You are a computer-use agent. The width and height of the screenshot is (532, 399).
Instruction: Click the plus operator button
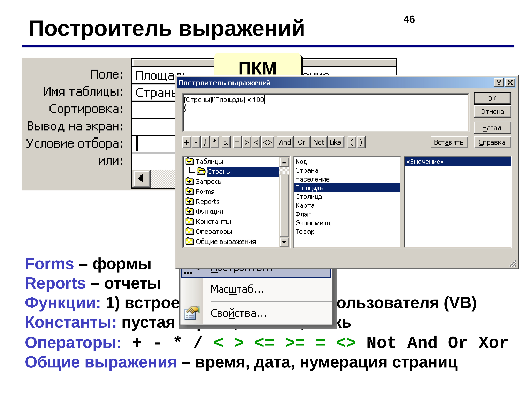186,142
